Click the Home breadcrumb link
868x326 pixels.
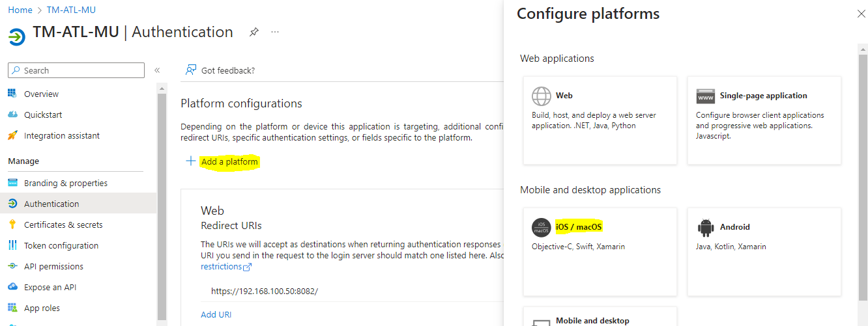20,10
